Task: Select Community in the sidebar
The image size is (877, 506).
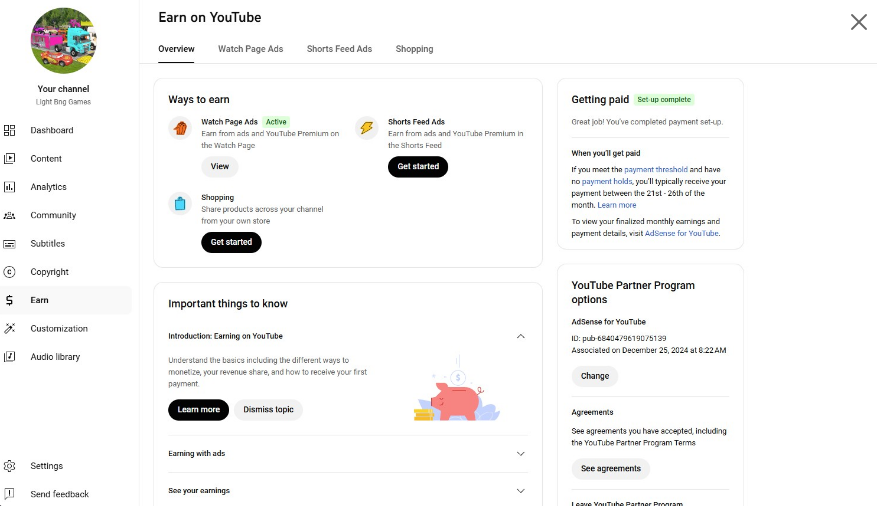Action: click(x=66, y=215)
